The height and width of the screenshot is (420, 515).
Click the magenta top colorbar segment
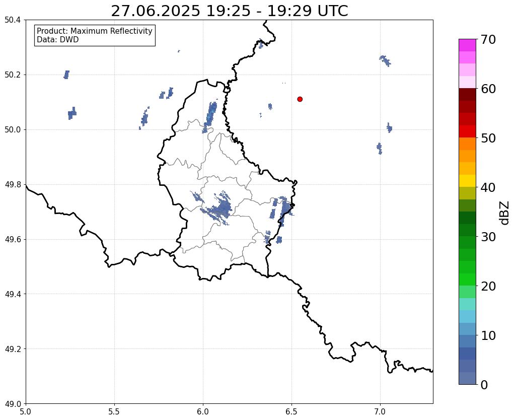pos(467,45)
